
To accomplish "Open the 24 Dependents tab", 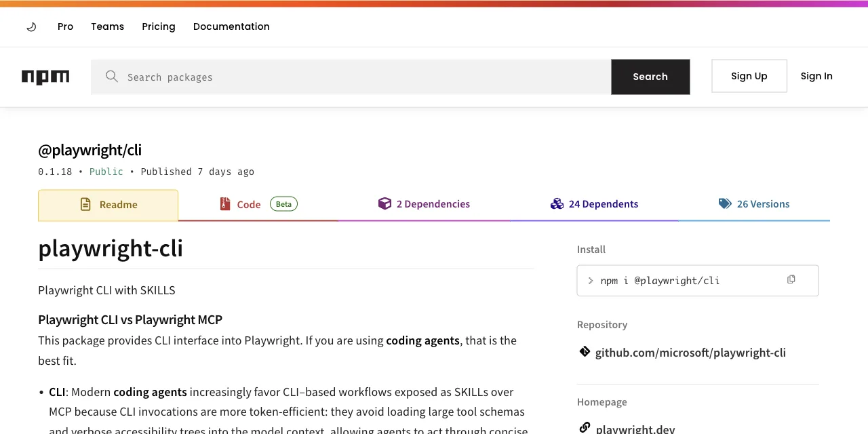I will point(594,205).
